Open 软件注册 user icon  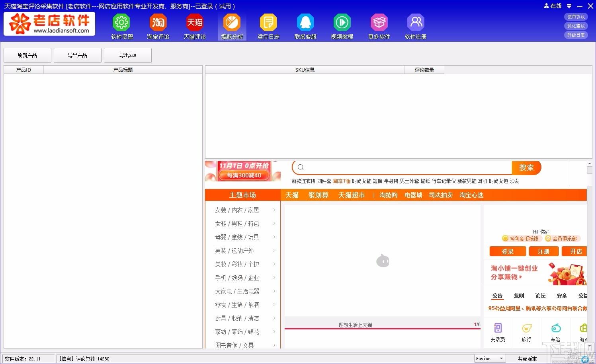click(416, 22)
